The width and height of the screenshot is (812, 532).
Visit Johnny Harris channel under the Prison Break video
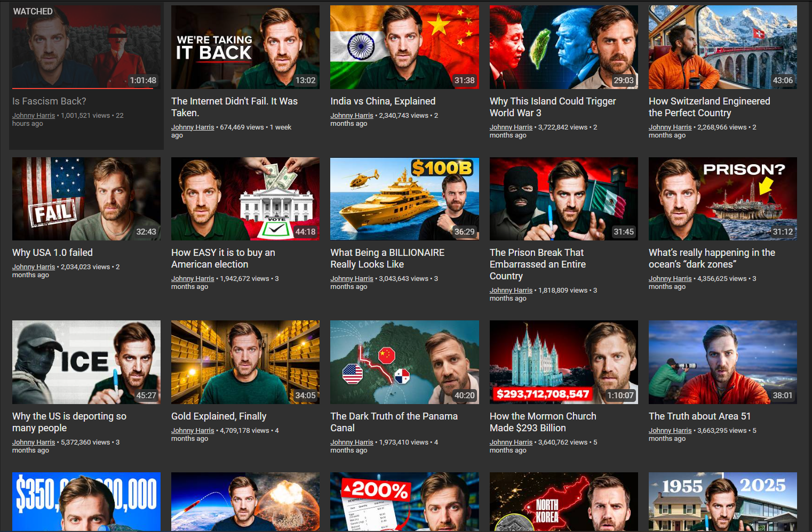(511, 291)
